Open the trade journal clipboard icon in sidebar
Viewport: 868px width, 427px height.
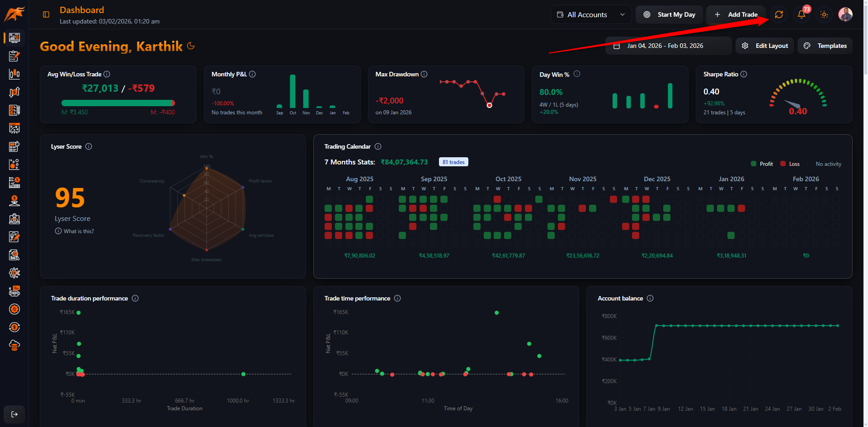pyautogui.click(x=14, y=56)
